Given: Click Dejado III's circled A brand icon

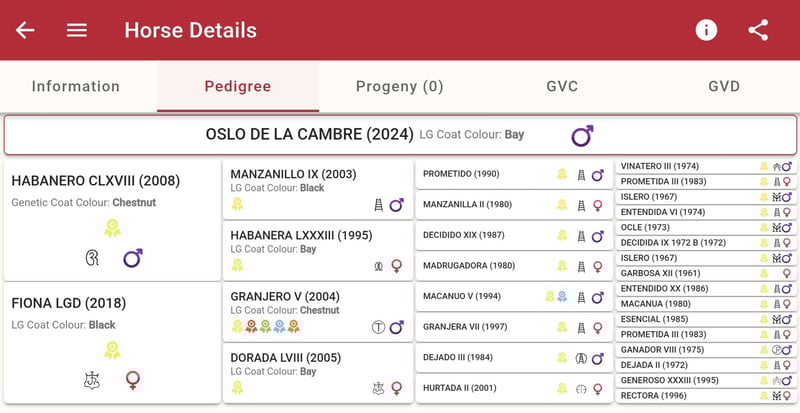Looking at the screenshot, I should click(580, 358).
